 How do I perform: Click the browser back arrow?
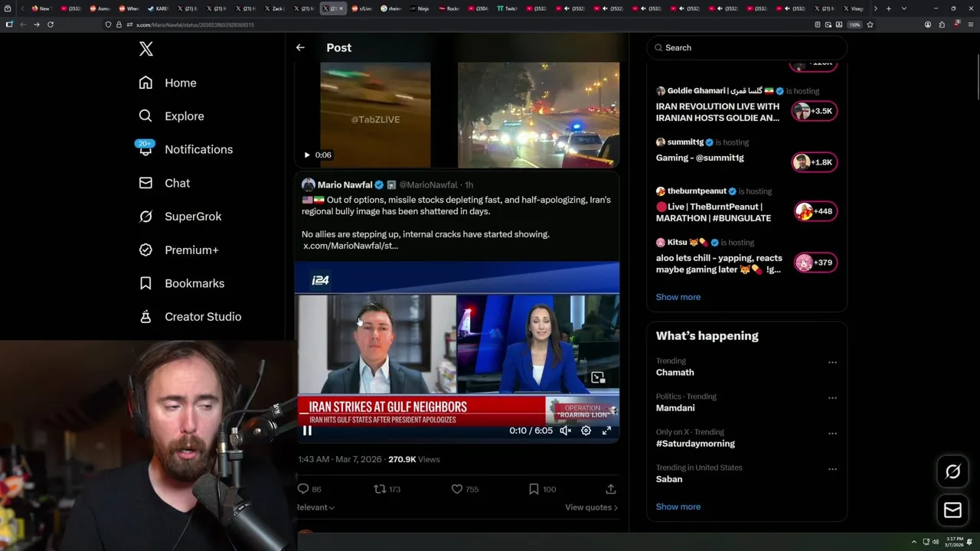[x=23, y=24]
